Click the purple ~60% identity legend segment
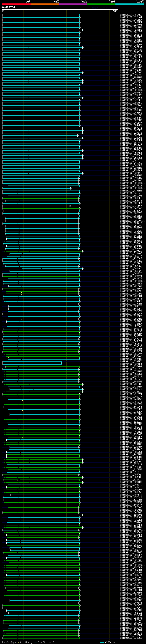This screenshot has width=146, height=644. click(73, 4)
